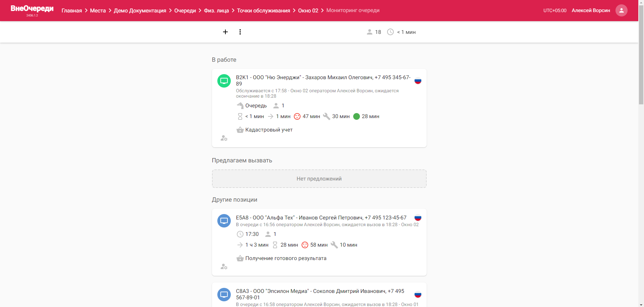The image size is (644, 307).
Task: Click blue monitor icon of E5A8 card
Action: (224, 221)
